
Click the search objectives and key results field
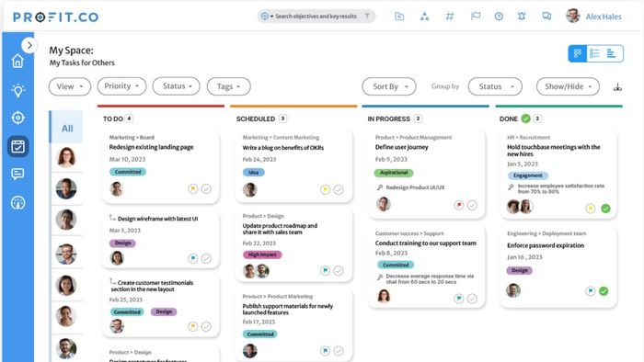[x=316, y=17]
